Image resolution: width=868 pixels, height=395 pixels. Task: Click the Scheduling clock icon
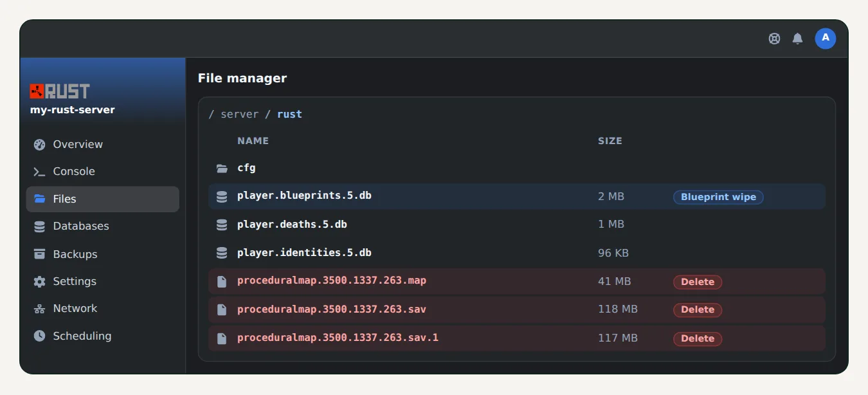pos(40,336)
